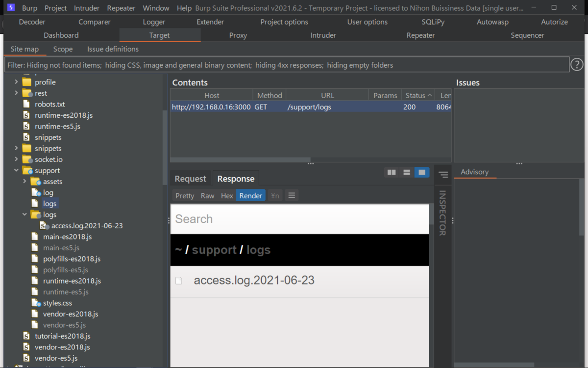Click the access.log.2021-06-23 script icon in tree
The width and height of the screenshot is (588, 368).
click(x=44, y=226)
